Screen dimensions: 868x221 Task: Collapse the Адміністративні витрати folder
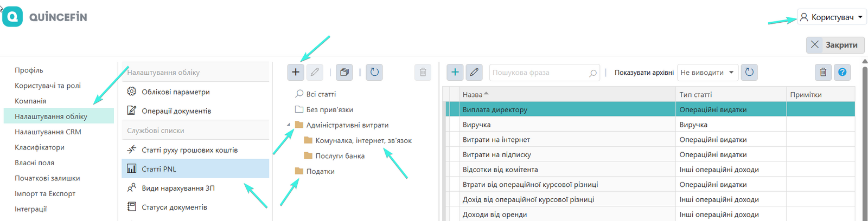coord(289,125)
